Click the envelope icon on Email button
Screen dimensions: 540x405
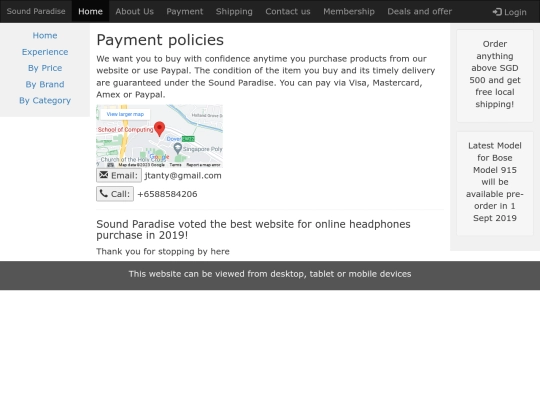[x=103, y=175]
